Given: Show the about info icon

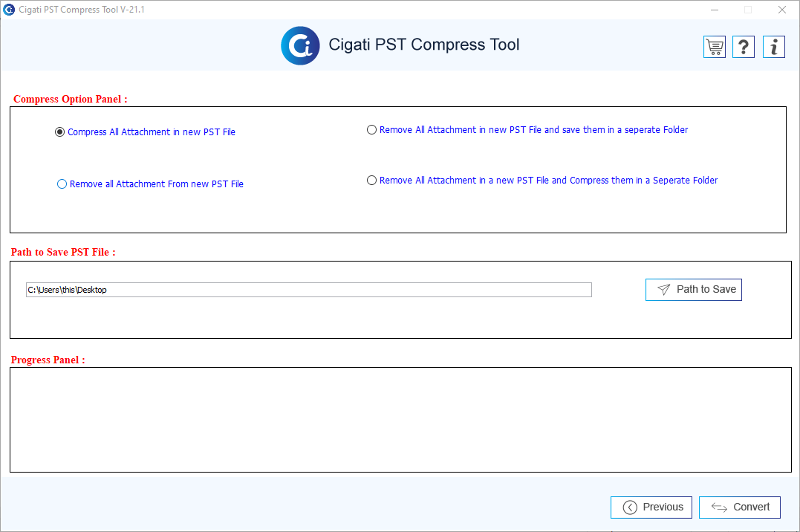Looking at the screenshot, I should coord(774,47).
